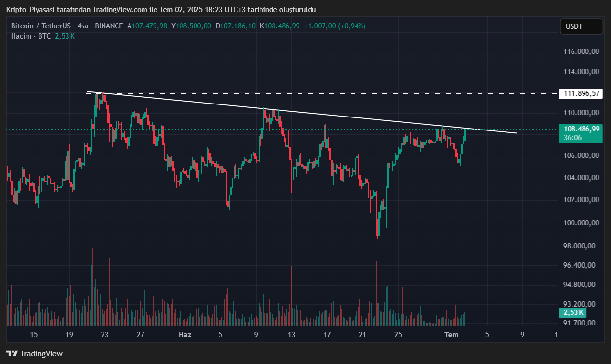Image resolution: width=611 pixels, height=364 pixels.
Task: Click the BINANCE exchange name in title
Action: (x=109, y=26)
